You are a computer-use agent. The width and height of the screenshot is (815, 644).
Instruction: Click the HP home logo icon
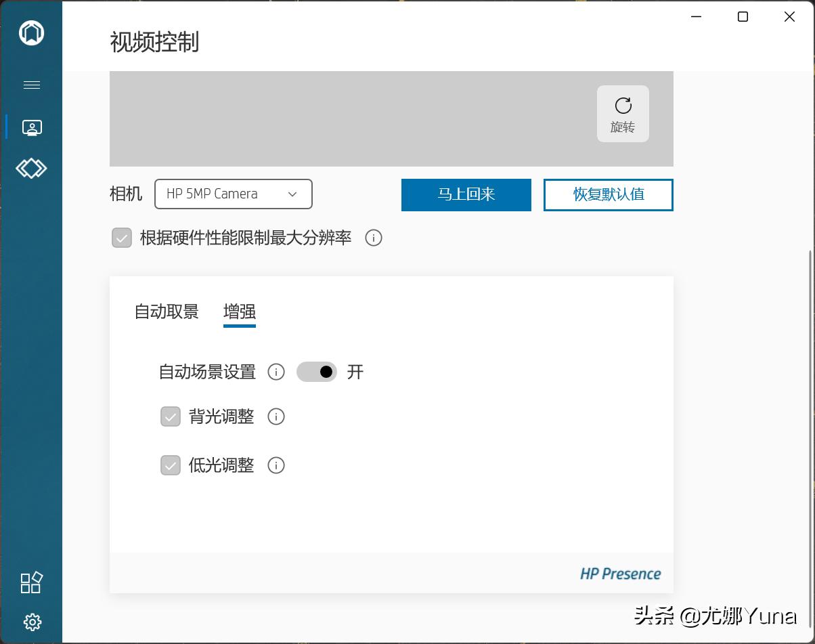[32, 31]
